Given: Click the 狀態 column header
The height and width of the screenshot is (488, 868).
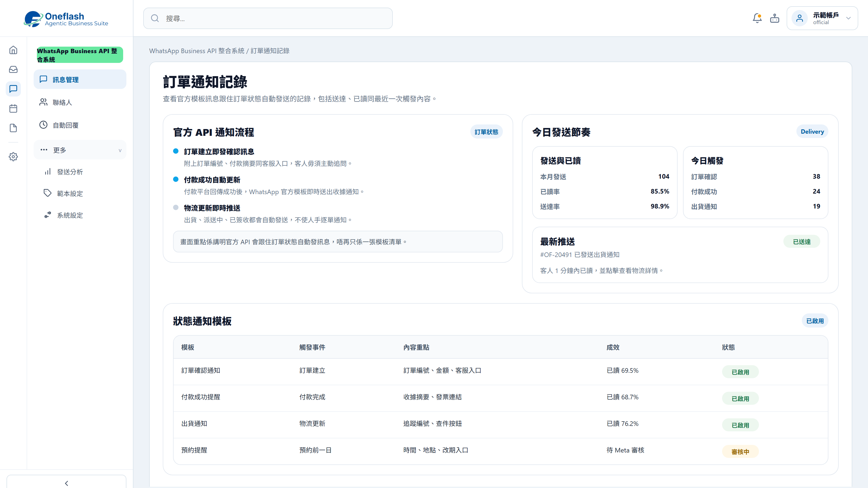Looking at the screenshot, I should pyautogui.click(x=728, y=347).
